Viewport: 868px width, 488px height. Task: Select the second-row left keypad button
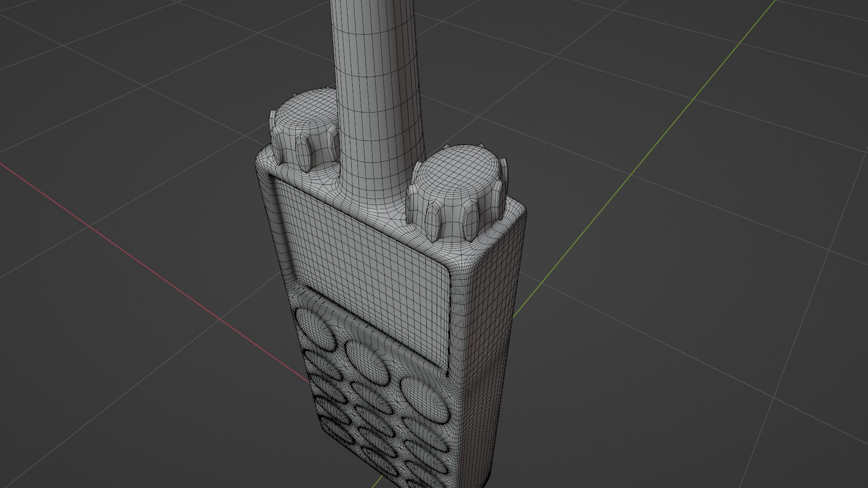point(322,365)
